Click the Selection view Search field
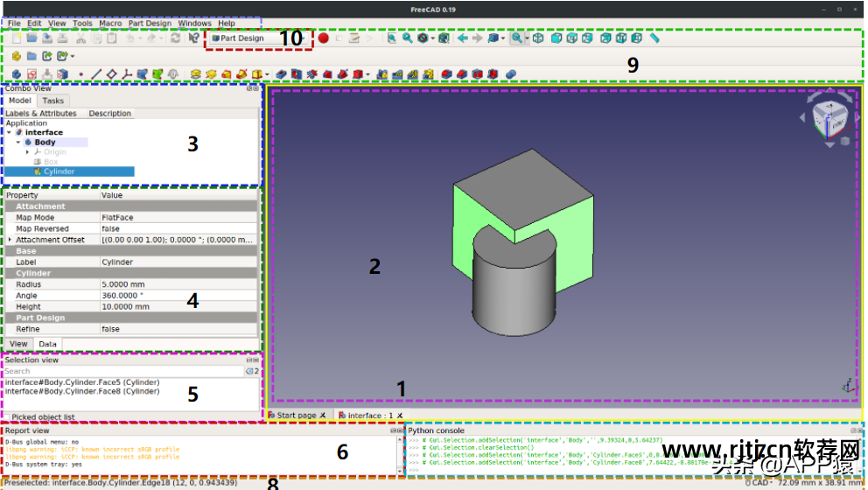Viewport: 868px width, 490px height. click(124, 371)
